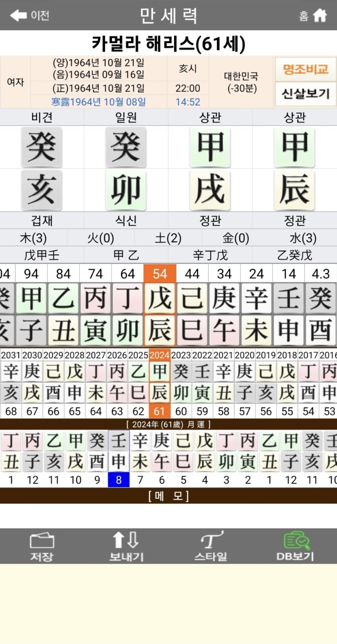The height and width of the screenshot is (644, 337).
Task: Select the year 2030 column header
Action: (x=32, y=355)
